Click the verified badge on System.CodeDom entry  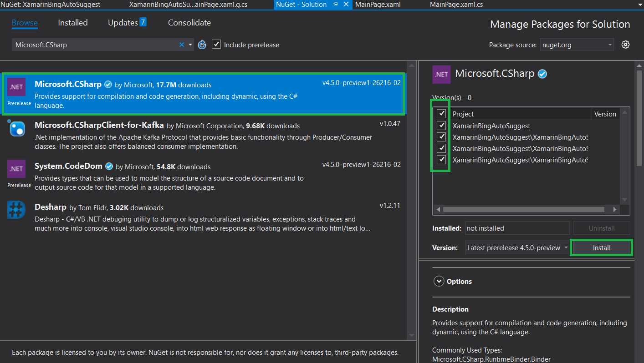coord(109,166)
